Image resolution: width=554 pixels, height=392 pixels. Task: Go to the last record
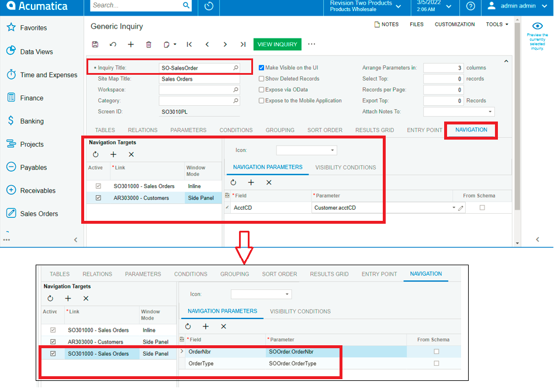click(243, 44)
